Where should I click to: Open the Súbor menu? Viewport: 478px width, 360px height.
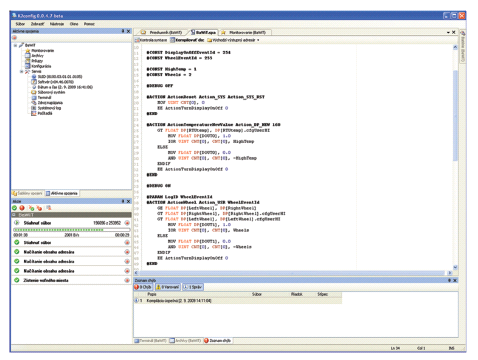pos(20,24)
